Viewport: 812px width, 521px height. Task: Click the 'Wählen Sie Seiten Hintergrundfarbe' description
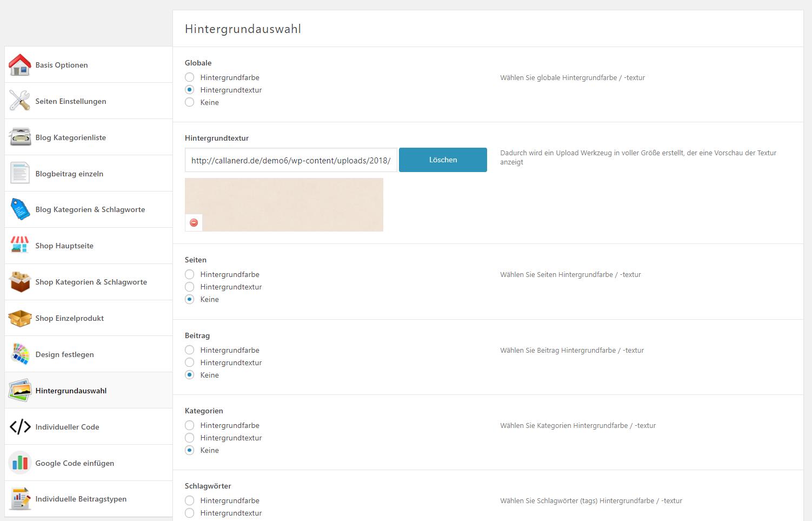(x=570, y=275)
